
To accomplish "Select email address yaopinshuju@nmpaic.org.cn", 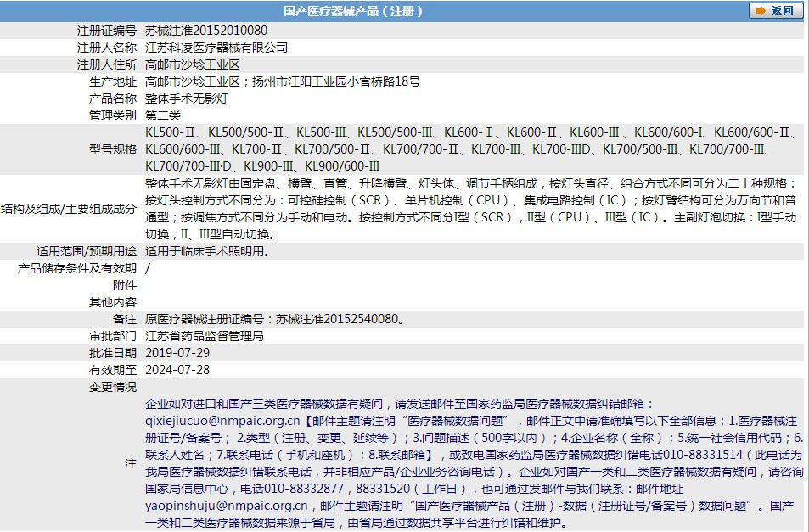I will [227, 506].
